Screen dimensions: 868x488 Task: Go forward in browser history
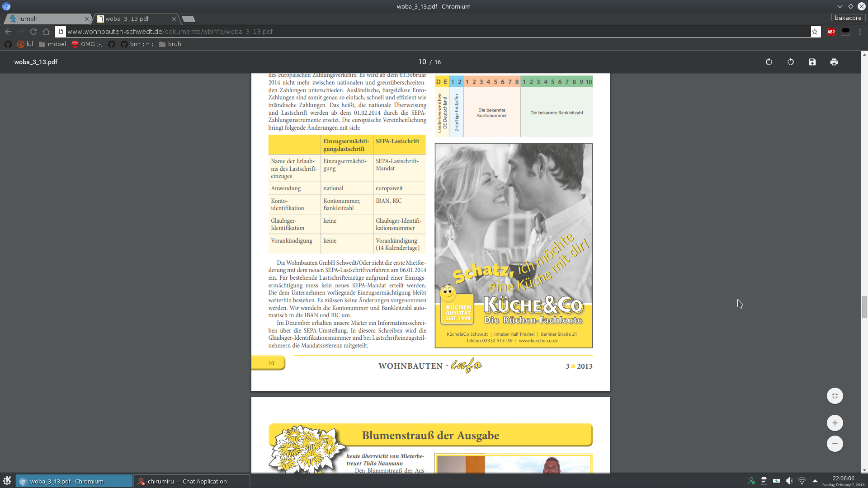click(21, 32)
